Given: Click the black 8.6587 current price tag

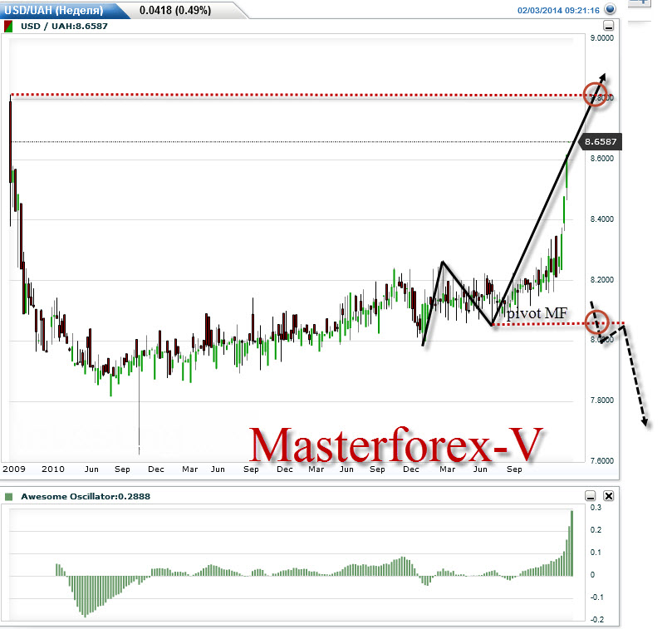Looking at the screenshot, I should [x=601, y=141].
